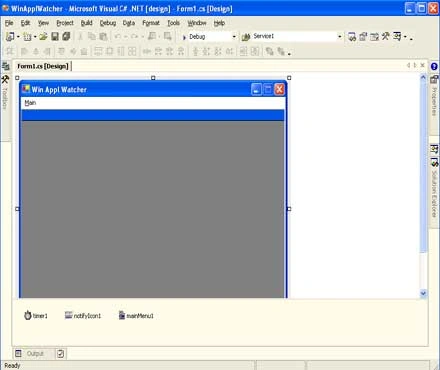Open the Tools menu
Screen dimensions: 440x370
(x=173, y=23)
